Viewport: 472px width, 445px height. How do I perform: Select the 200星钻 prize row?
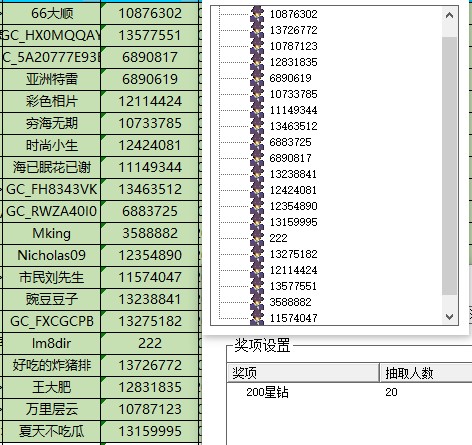tap(349, 392)
